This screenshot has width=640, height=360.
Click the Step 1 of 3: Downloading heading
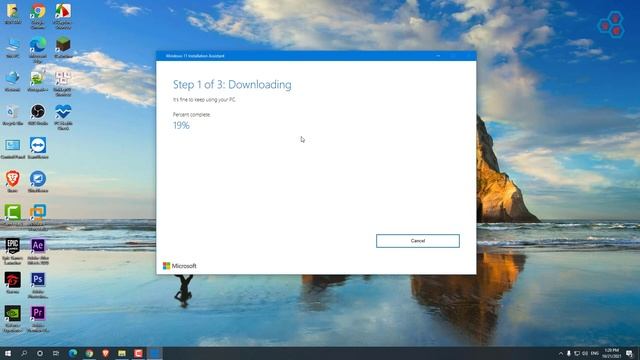pos(232,84)
